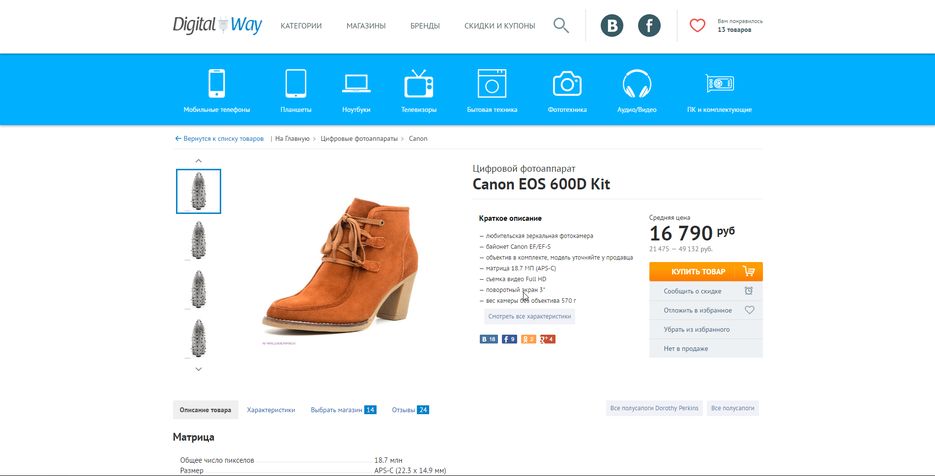Toggle Отложить в избранное heart option
The width and height of the screenshot is (935, 476).
(705, 310)
